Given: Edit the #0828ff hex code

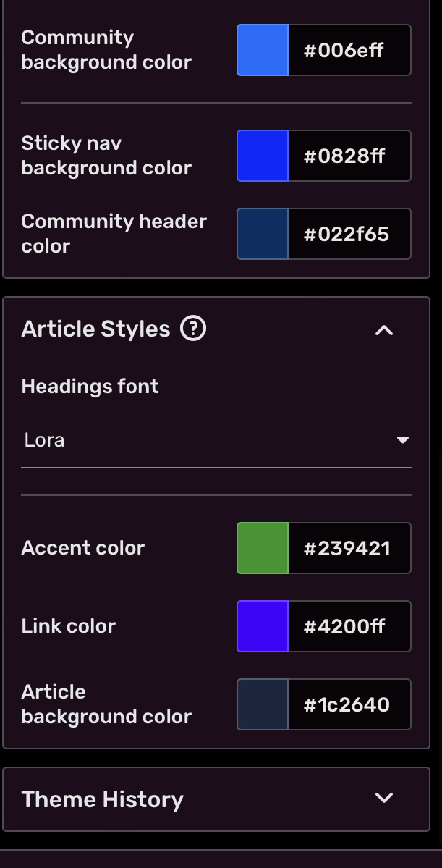Looking at the screenshot, I should click(x=350, y=155).
